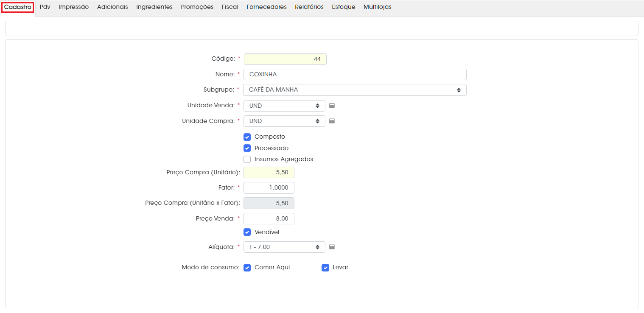644x313 pixels.
Task: Open the Unidade Compra dropdown
Action: click(x=284, y=121)
